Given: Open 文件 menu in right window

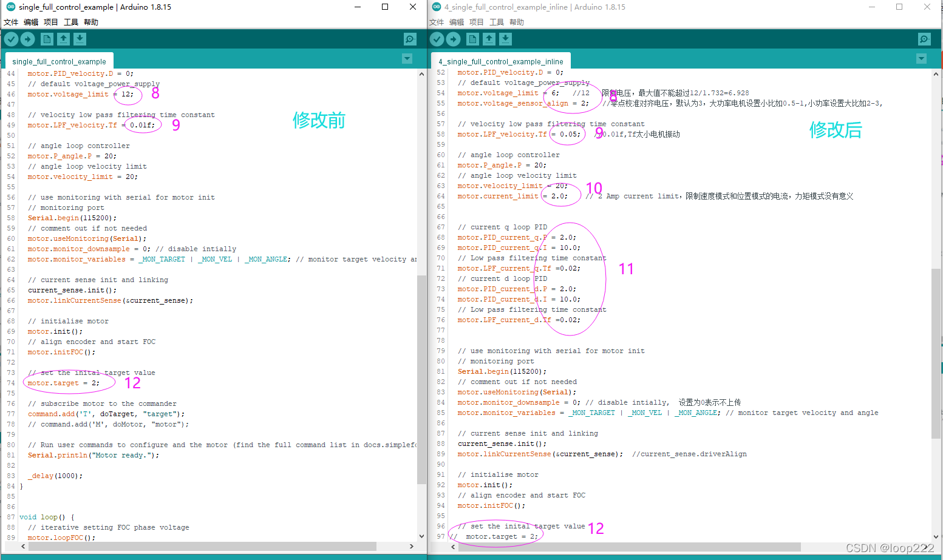Looking at the screenshot, I should pos(437,22).
